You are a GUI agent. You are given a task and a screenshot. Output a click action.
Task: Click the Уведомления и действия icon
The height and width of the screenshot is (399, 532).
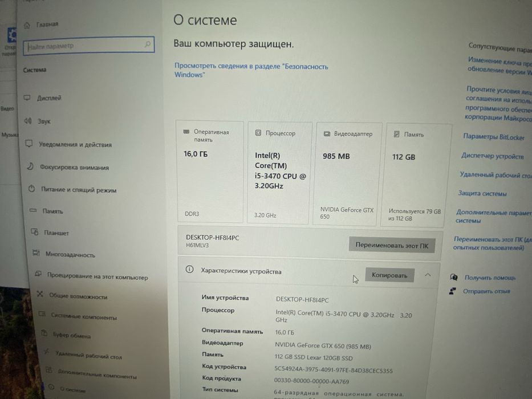[29, 144]
